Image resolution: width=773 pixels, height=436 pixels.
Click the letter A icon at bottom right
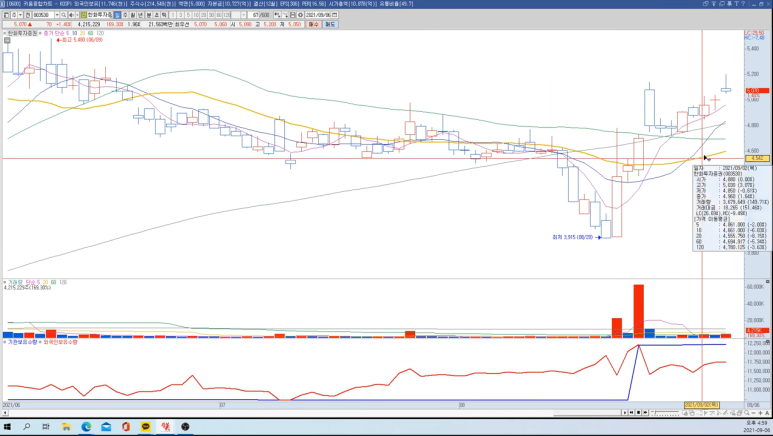tap(767, 413)
